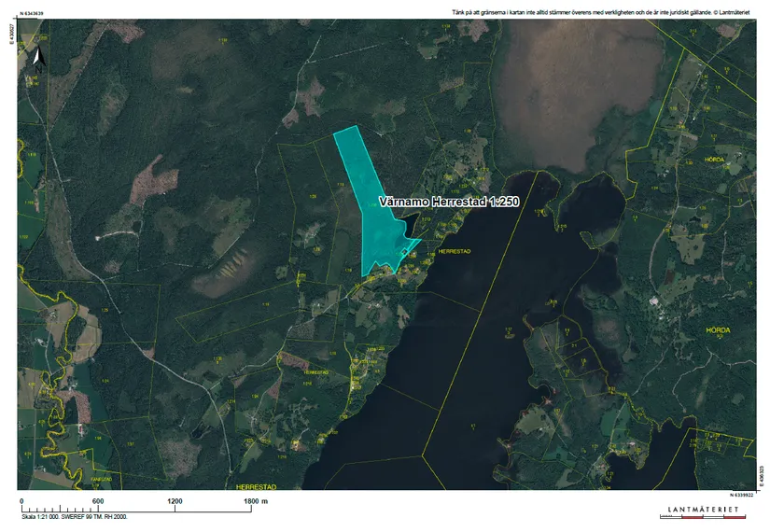Click the small dark pond beside cyan parcel
Screen dimensions: 770x532
(408, 224)
